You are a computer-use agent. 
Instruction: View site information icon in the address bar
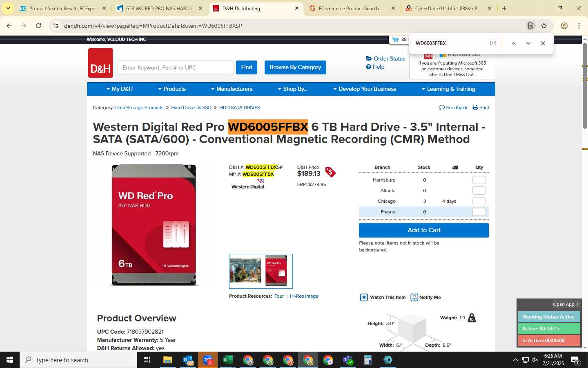tap(56, 26)
